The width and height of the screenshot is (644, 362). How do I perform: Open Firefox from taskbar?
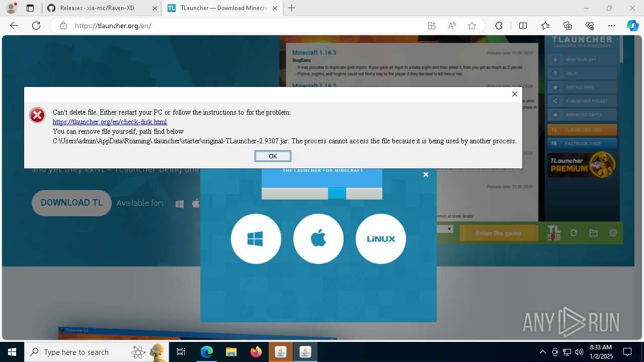[256, 352]
